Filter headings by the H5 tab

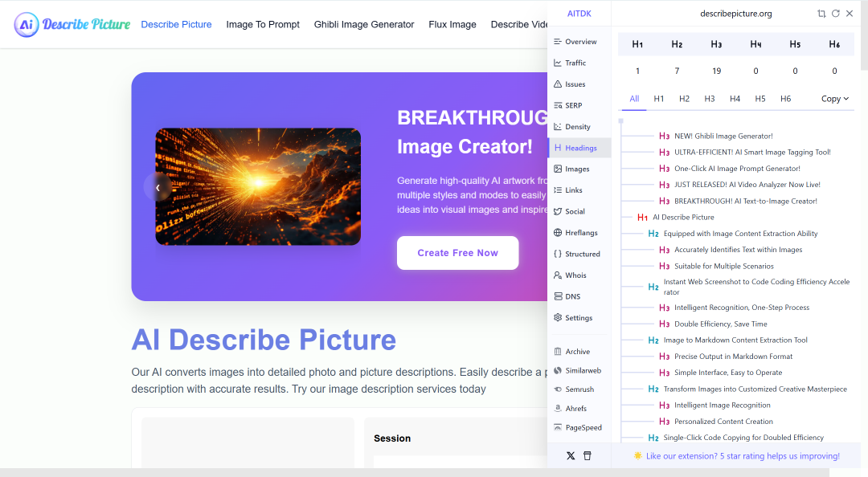pos(760,99)
